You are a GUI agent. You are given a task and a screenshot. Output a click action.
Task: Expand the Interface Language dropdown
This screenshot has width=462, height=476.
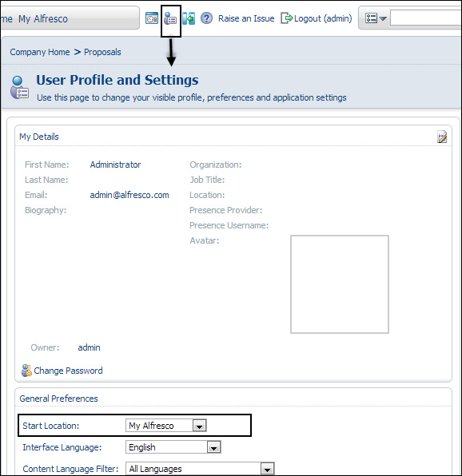click(214, 447)
